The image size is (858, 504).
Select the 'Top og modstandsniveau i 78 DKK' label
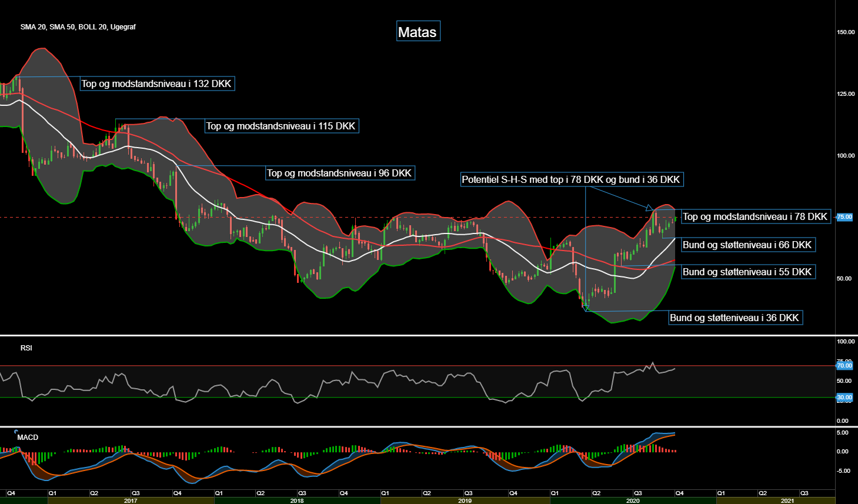point(756,216)
